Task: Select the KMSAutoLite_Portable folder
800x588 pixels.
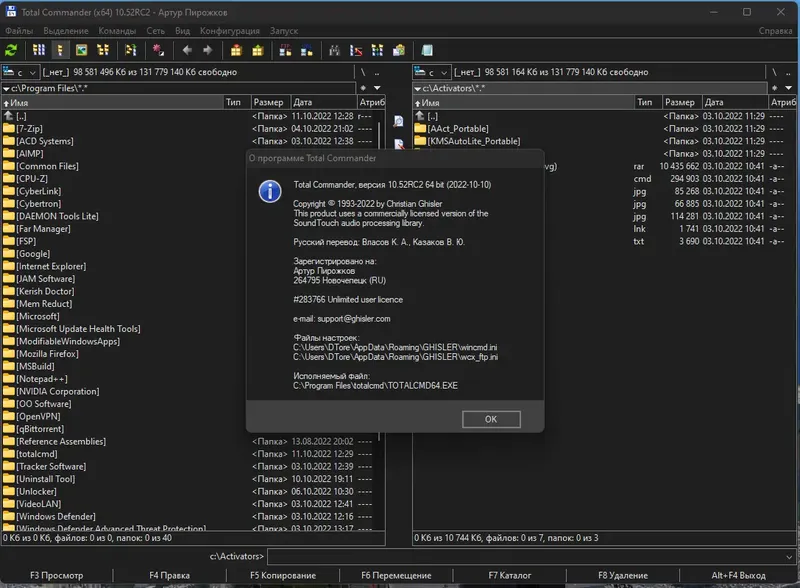Action: (473, 141)
